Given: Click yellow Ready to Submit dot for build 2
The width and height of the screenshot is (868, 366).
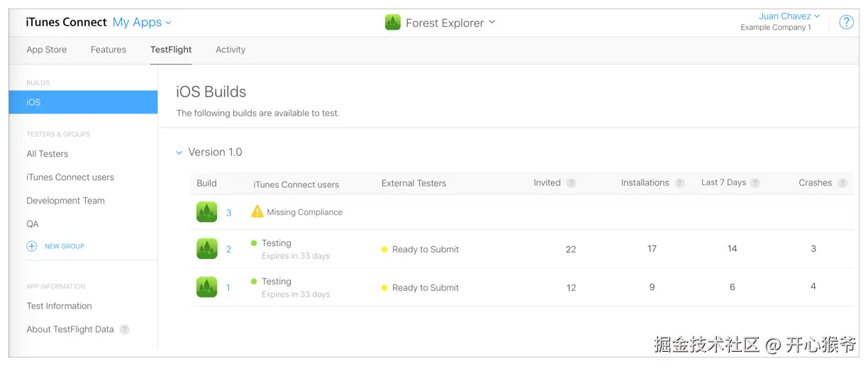Looking at the screenshot, I should pyautogui.click(x=385, y=250).
